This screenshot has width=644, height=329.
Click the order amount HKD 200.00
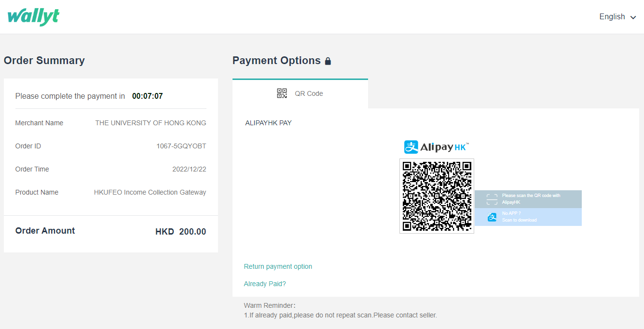pyautogui.click(x=180, y=232)
